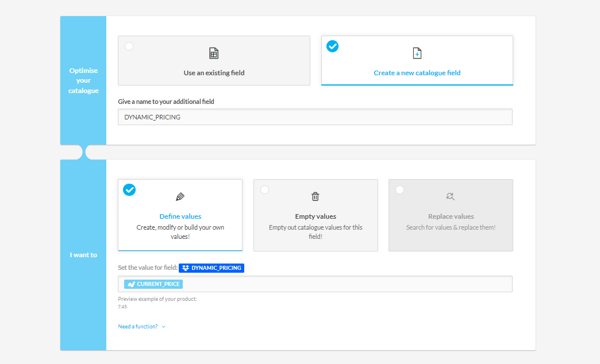Click the pencil icon for Define values

point(180,197)
